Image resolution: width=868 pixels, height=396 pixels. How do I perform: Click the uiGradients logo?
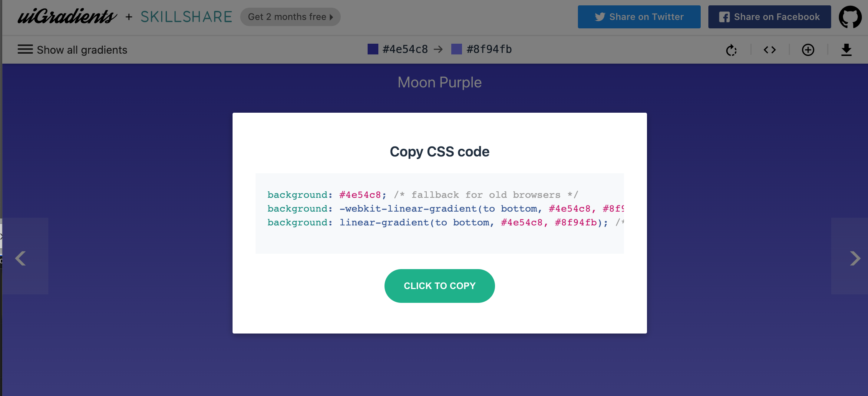[x=67, y=16]
